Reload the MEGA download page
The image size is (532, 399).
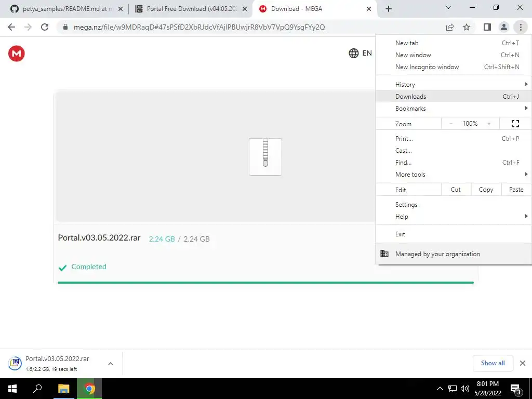45,27
